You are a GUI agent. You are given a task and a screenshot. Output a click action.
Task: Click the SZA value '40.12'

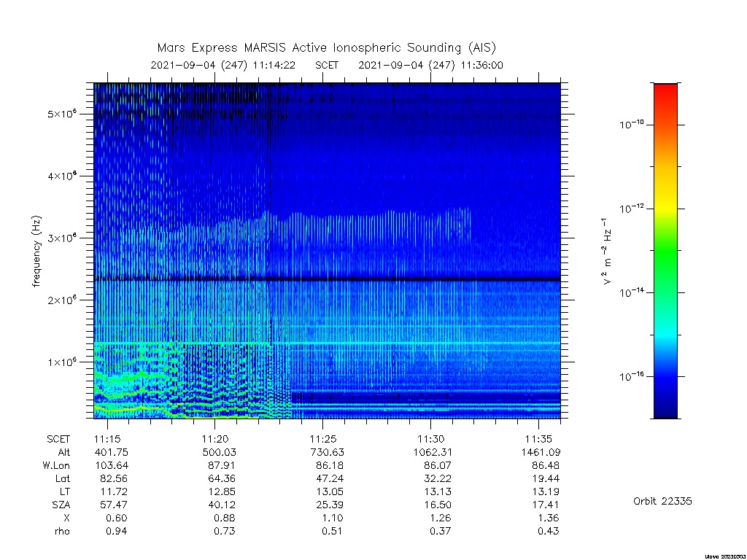(222, 505)
